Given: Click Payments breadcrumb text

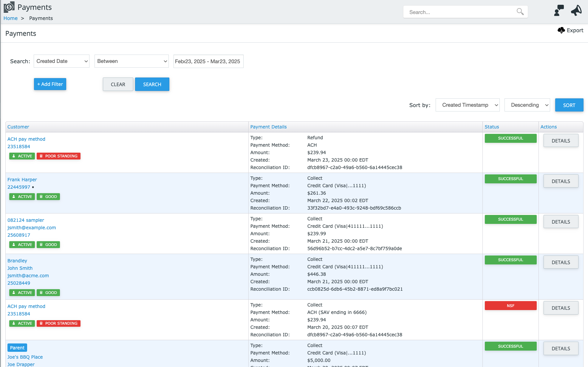Looking at the screenshot, I should 41,18.
